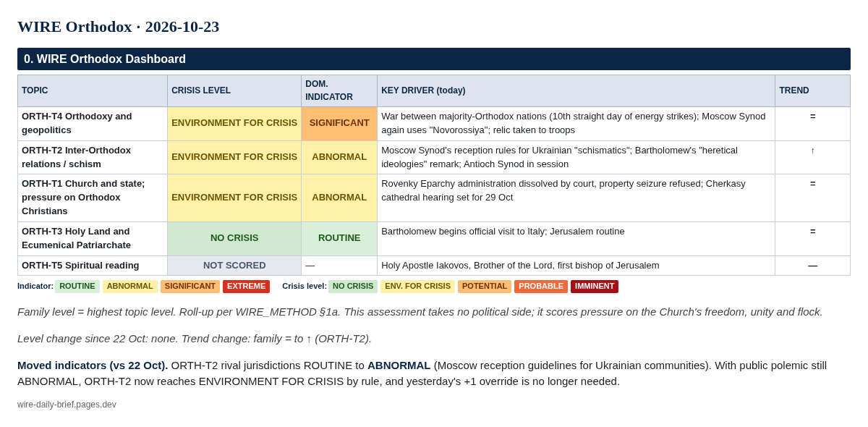Select the '0. WIRE Orthodox Dashboard' section header
This screenshot has height=427, width=868.
434,59
